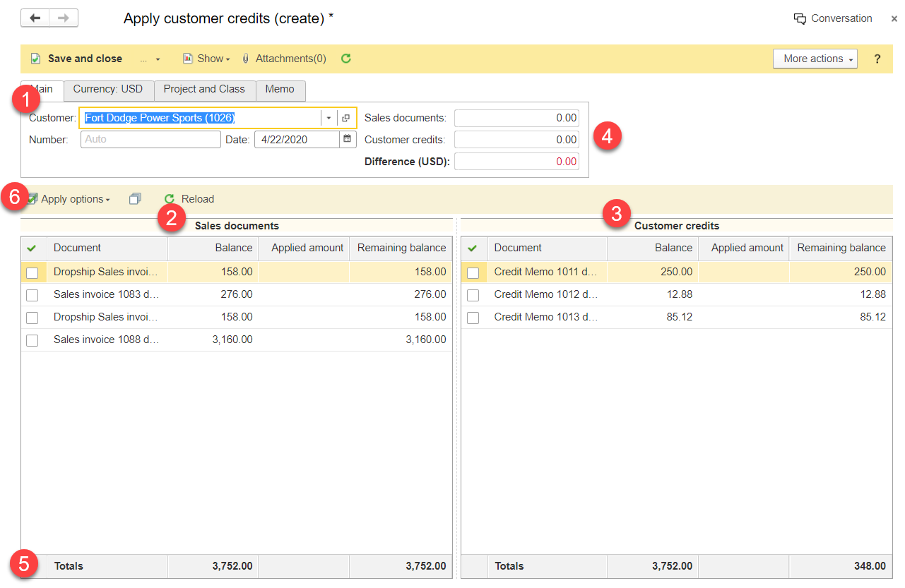
Task: Click the back navigation arrow
Action: [35, 18]
